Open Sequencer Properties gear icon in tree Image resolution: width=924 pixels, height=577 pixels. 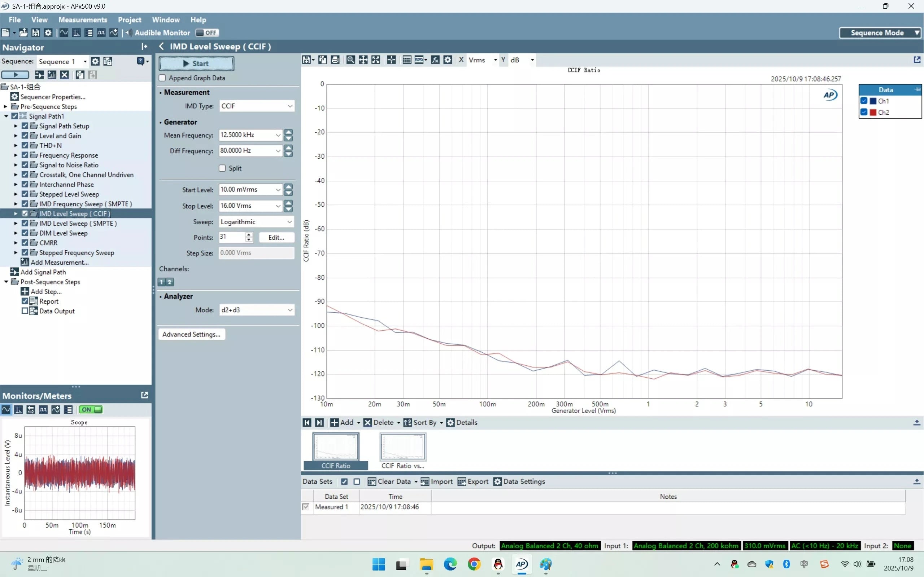(x=14, y=97)
